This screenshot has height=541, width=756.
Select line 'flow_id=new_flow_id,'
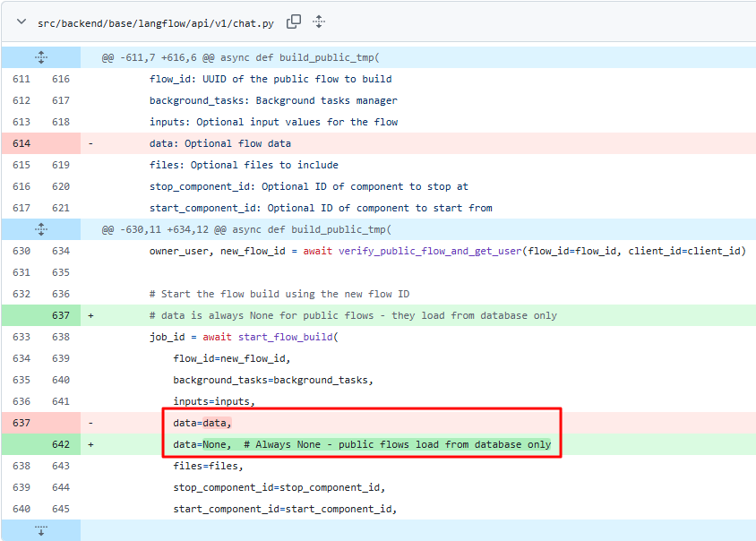(232, 359)
